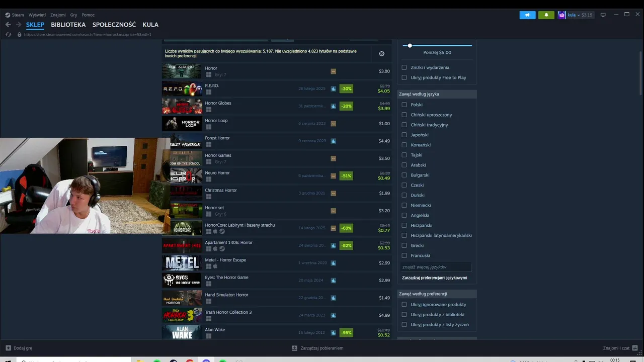Enable the Zniżki i wydarzenia checkbox
The height and width of the screenshot is (362, 644).
404,67
